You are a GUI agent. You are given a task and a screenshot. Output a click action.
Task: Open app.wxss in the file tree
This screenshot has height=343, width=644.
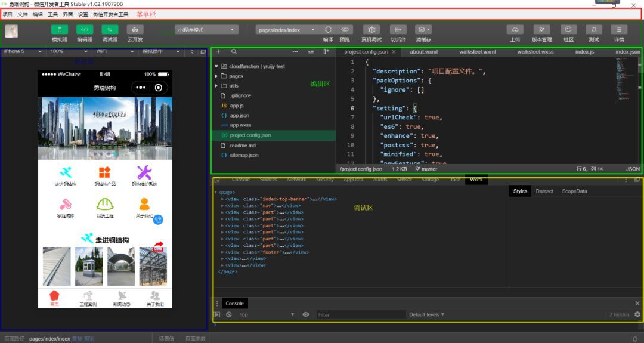click(240, 125)
